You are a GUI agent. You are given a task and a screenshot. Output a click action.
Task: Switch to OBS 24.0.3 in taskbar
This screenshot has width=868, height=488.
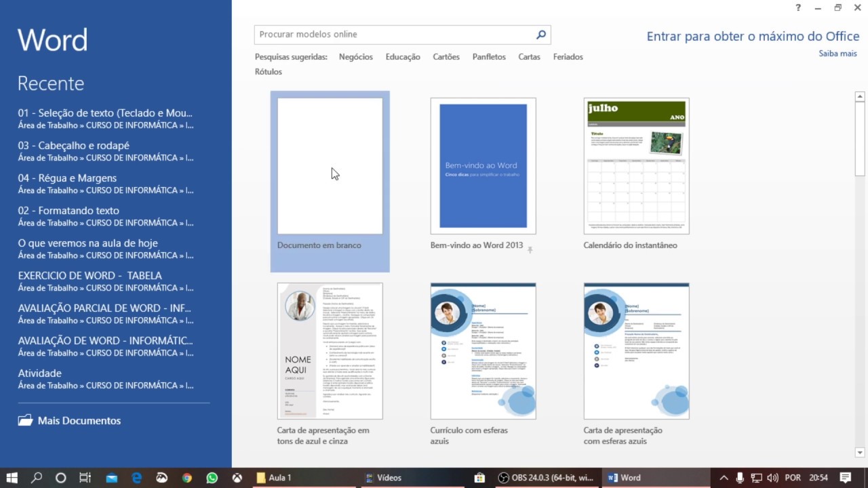pyautogui.click(x=547, y=478)
